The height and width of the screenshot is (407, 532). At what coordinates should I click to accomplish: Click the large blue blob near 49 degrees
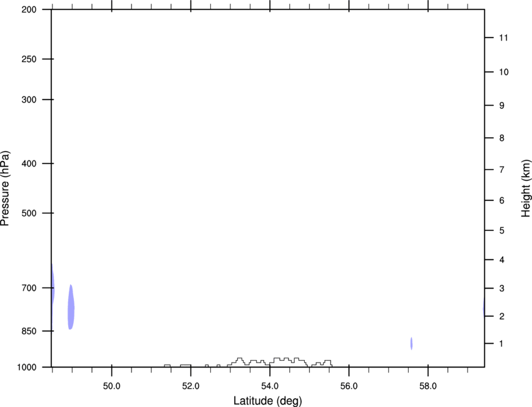71,307
